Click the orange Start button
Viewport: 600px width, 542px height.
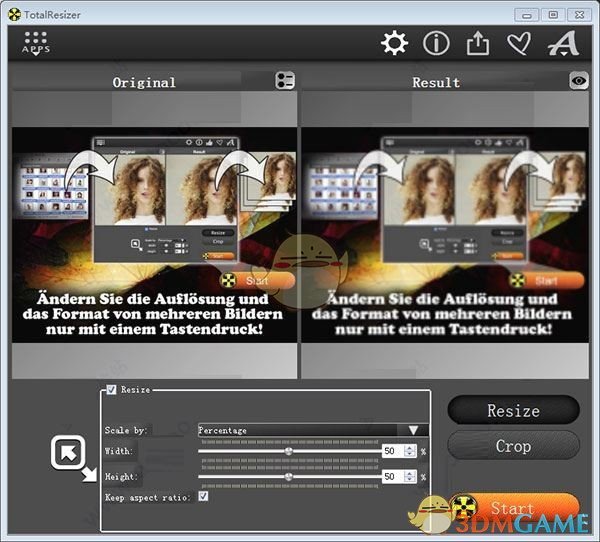coord(515,508)
